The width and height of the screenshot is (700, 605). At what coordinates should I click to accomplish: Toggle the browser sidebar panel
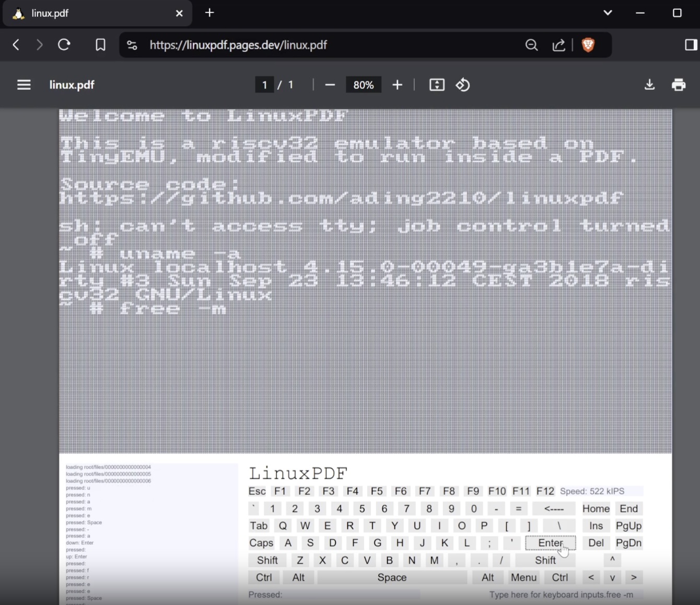(x=691, y=45)
